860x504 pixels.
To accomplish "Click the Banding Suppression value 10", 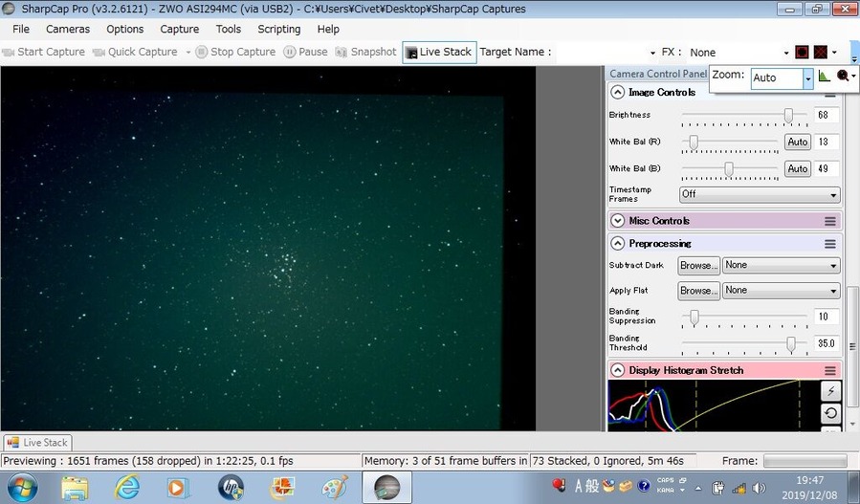I will (x=827, y=317).
